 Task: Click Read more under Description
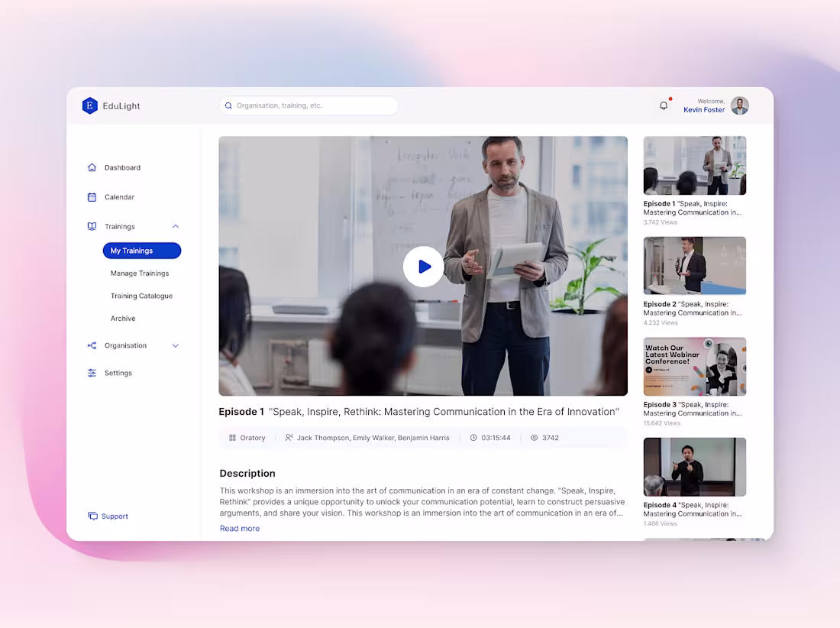pos(240,529)
